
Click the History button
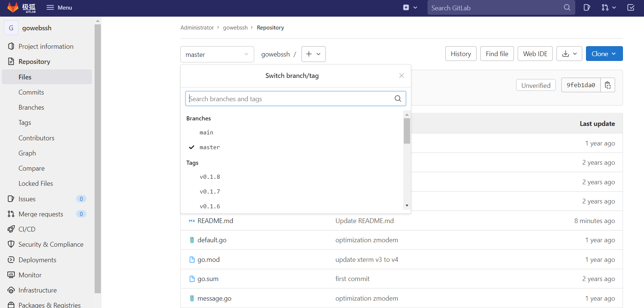point(461,54)
